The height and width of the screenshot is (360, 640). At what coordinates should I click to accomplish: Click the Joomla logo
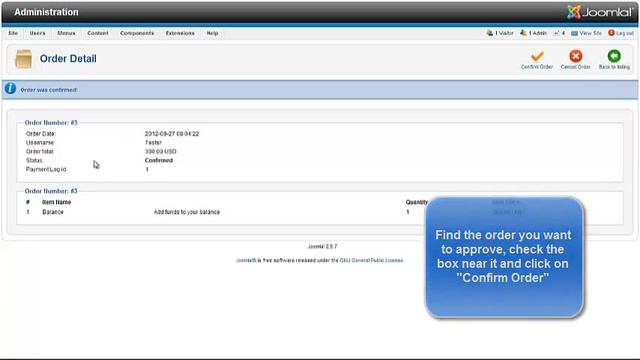coord(599,12)
